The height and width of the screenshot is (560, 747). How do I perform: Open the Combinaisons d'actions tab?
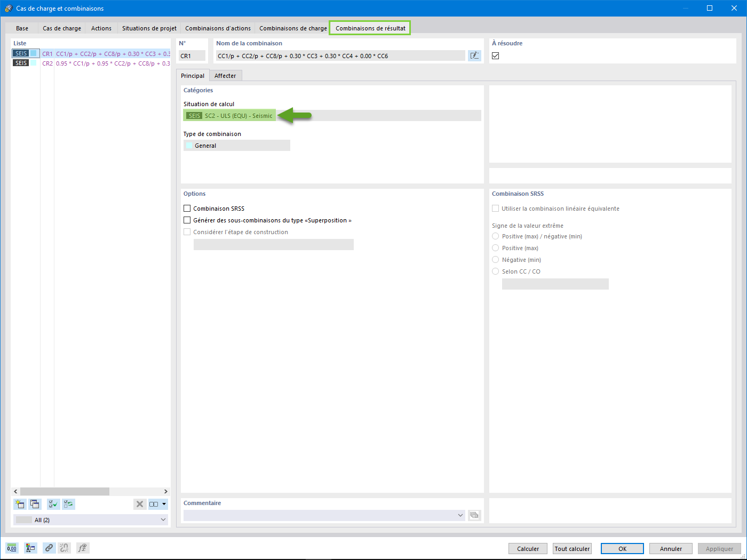point(218,28)
